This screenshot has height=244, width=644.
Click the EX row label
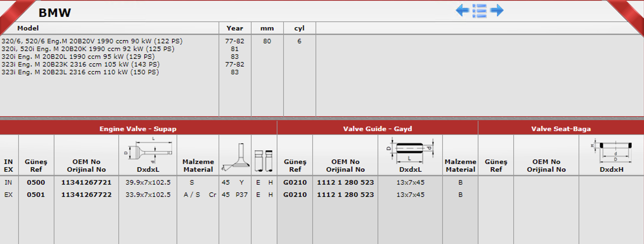click(8, 195)
